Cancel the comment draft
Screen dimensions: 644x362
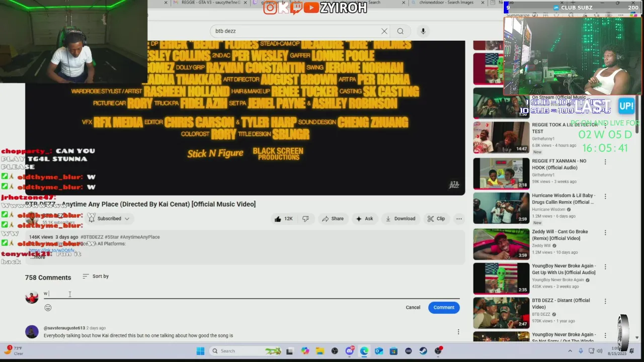413,307
